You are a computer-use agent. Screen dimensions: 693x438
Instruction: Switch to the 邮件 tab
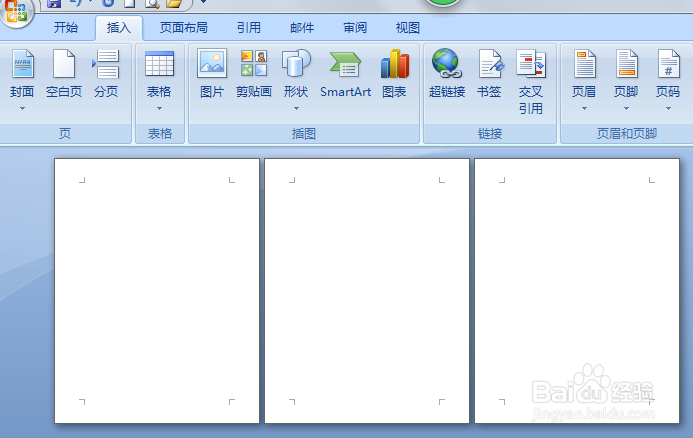tap(302, 28)
